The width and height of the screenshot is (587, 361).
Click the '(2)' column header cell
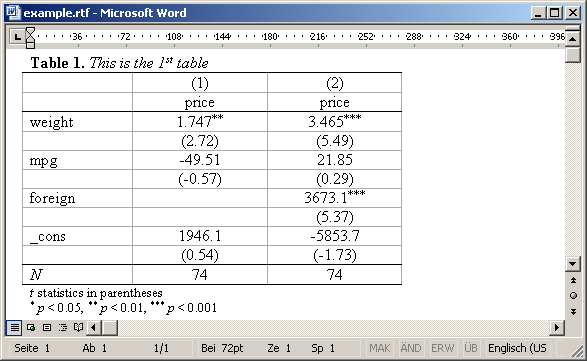(x=335, y=83)
